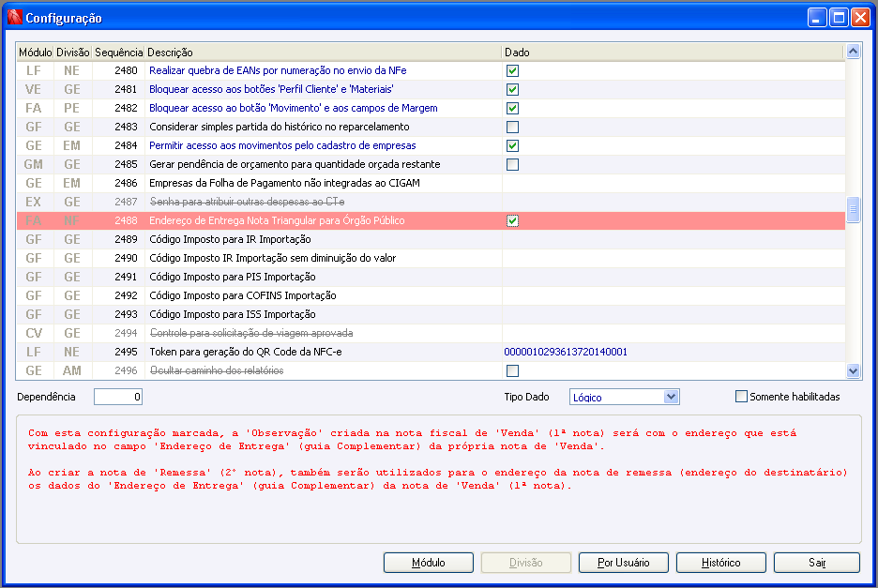The height and width of the screenshot is (588, 878).
Task: Select row 'Código Imposto para ISS Importação'
Action: pyautogui.click(x=431, y=315)
